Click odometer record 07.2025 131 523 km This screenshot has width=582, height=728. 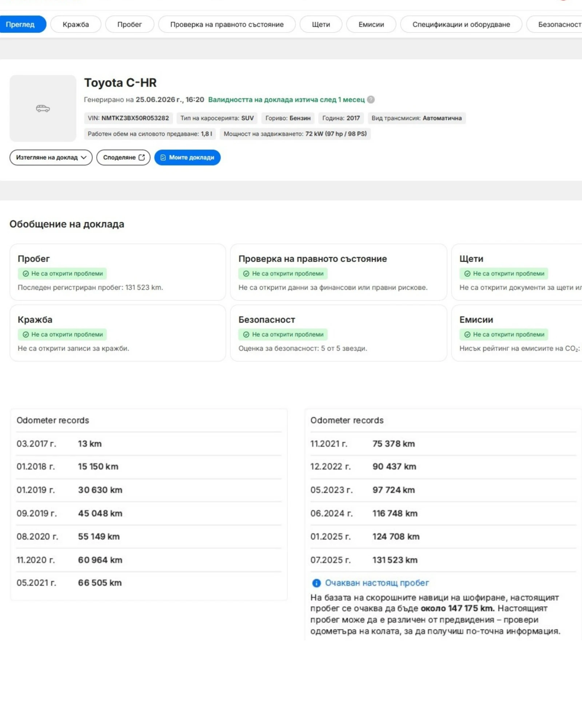443,560
